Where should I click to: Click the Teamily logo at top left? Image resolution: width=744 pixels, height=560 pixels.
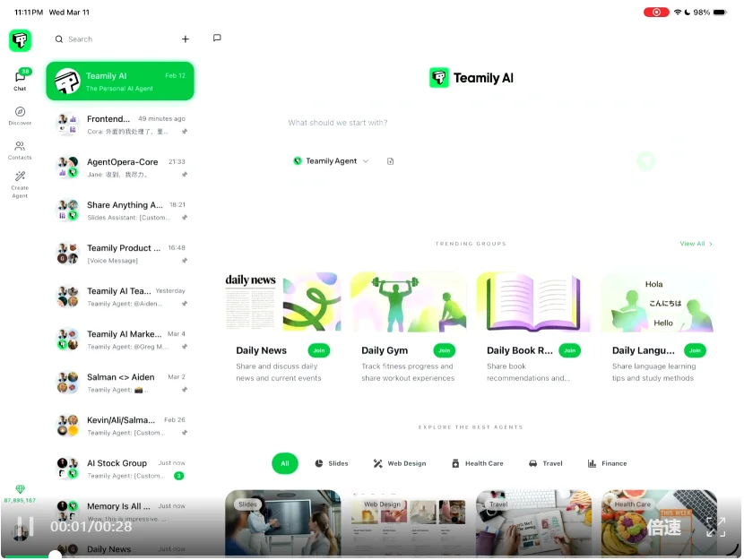pyautogui.click(x=20, y=40)
